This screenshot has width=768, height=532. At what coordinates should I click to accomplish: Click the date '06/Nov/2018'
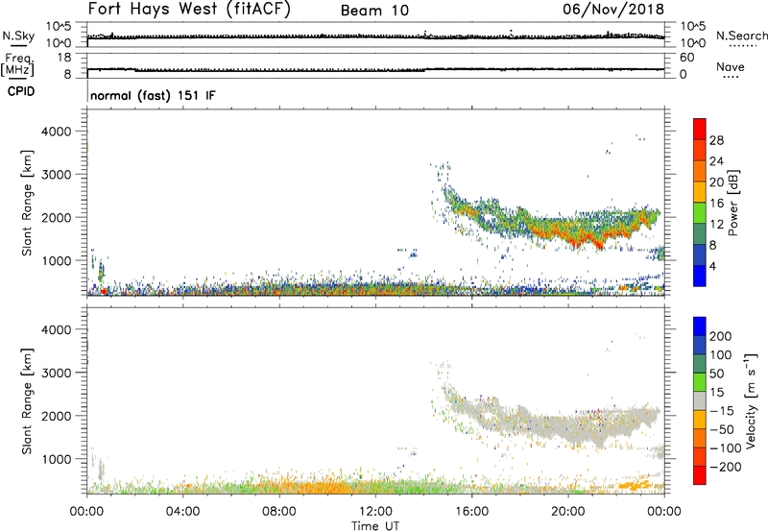coord(613,9)
